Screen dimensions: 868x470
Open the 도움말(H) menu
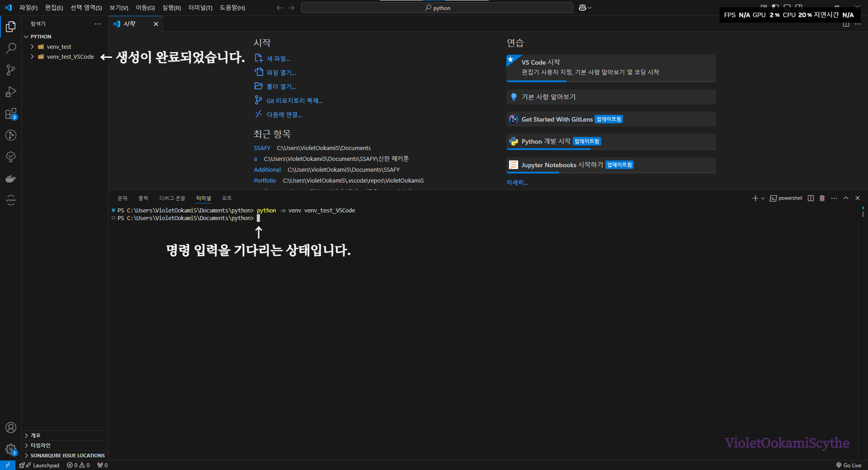click(x=232, y=8)
